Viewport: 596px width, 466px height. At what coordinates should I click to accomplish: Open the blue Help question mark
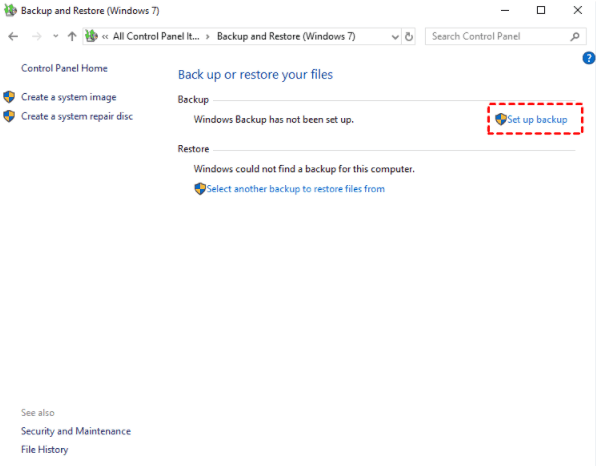pos(588,58)
